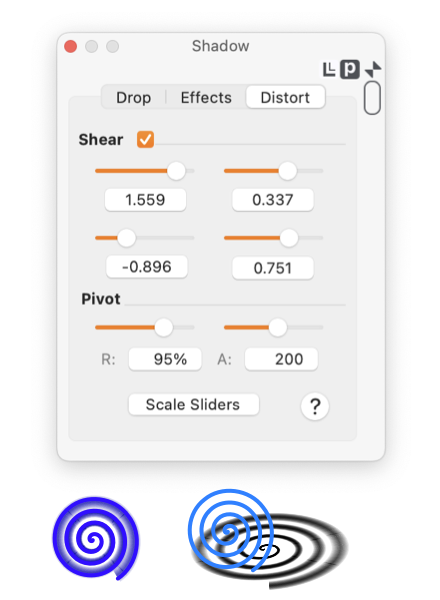The image size is (440, 600).
Task: Click the L-shaped layout icon
Action: (x=329, y=69)
